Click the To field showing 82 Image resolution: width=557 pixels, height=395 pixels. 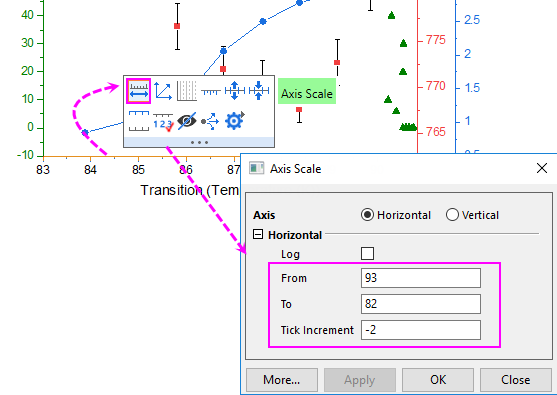pyautogui.click(x=421, y=304)
